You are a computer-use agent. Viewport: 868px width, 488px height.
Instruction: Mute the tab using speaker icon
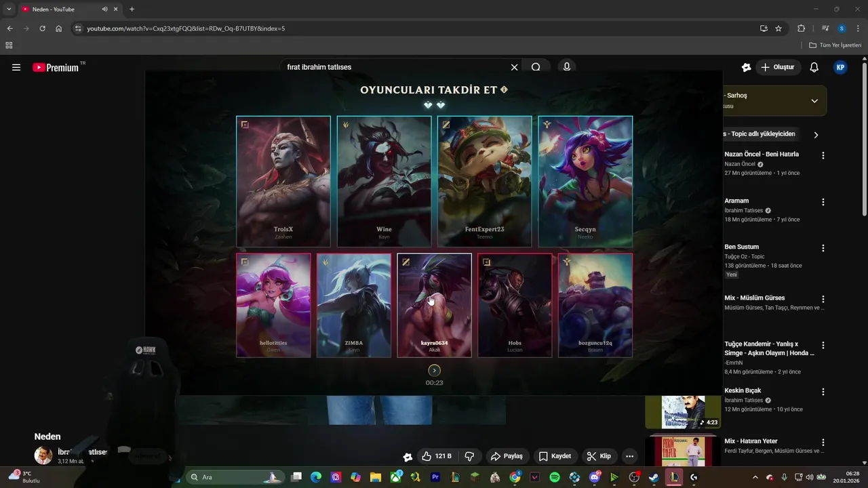105,9
